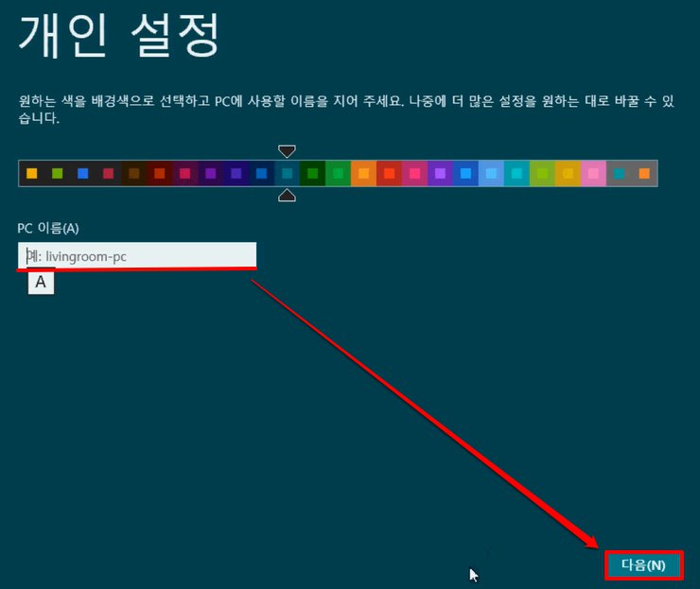Pick the raspberry pink background swatch

click(414, 173)
